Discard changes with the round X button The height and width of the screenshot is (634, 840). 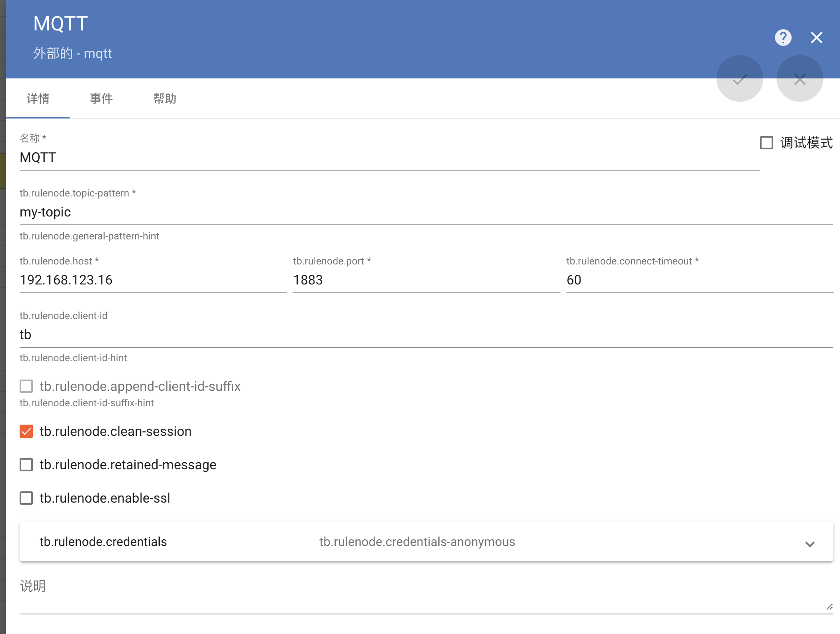pos(800,79)
